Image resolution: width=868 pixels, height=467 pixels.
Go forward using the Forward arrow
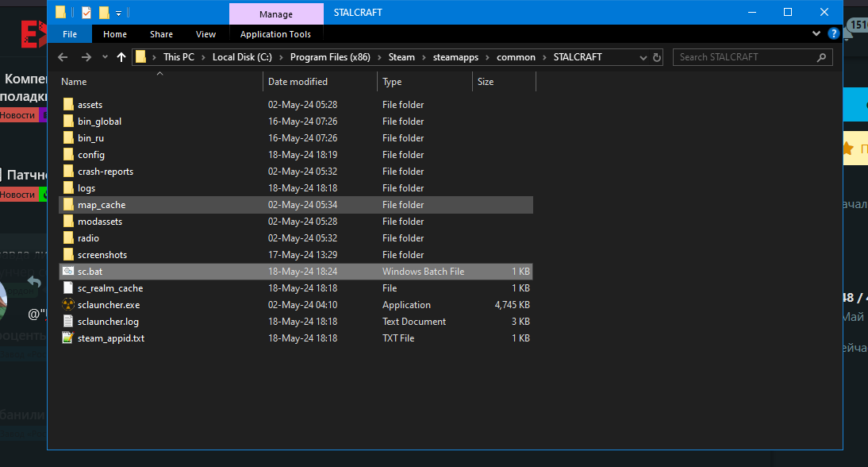click(x=86, y=57)
